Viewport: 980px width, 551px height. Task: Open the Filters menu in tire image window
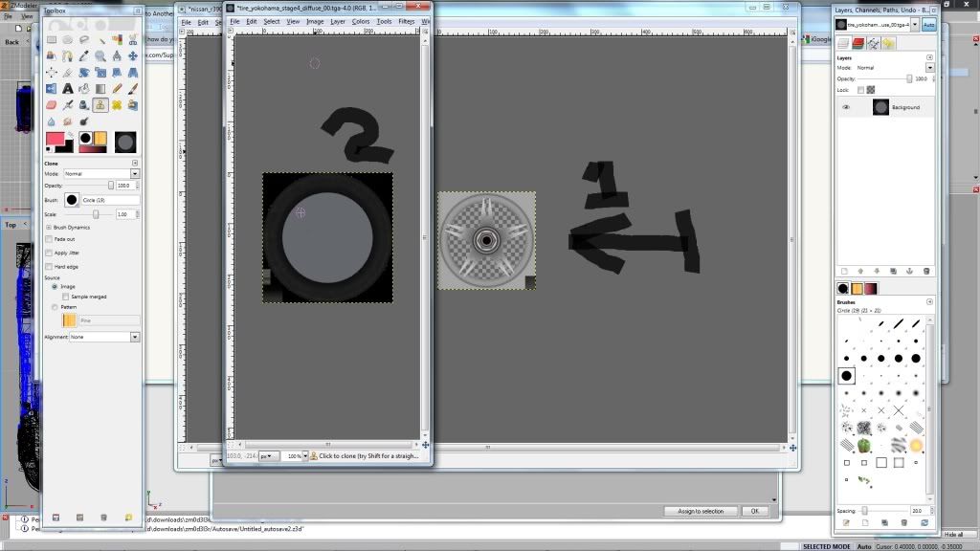tap(406, 21)
